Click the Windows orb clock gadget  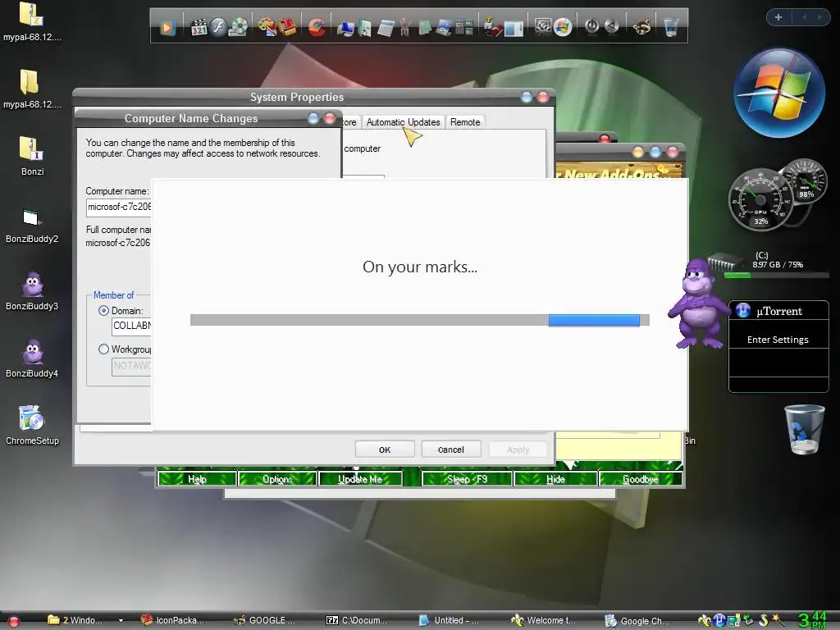(779, 93)
